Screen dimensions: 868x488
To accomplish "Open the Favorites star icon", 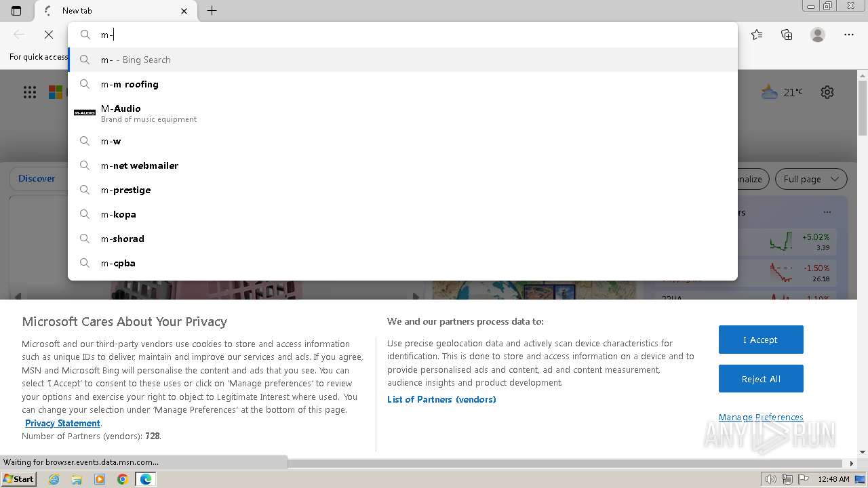I will (x=757, y=35).
